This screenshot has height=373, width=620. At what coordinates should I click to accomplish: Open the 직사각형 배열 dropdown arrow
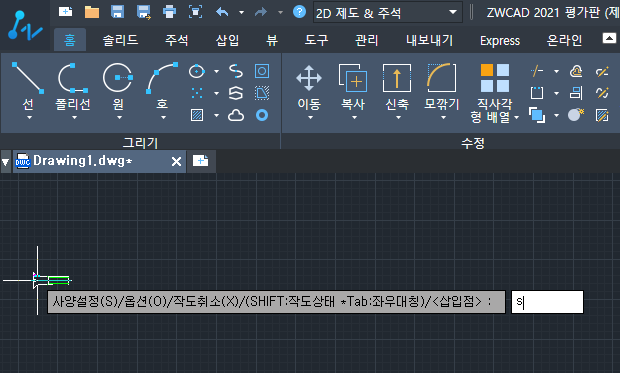click(516, 117)
